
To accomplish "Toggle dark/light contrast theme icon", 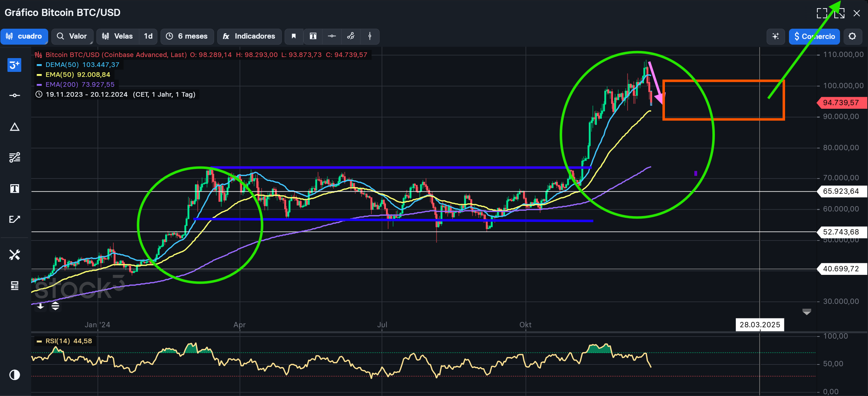I will [15, 375].
